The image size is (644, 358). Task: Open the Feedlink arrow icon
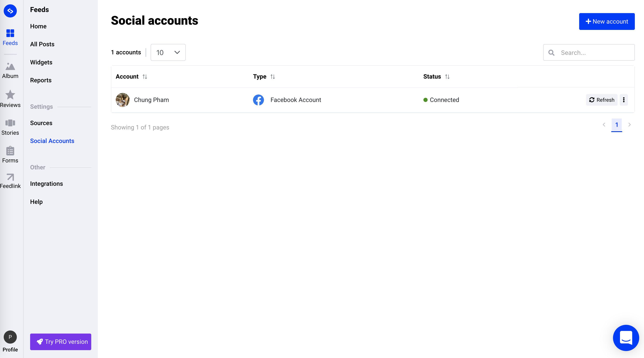[x=10, y=177]
